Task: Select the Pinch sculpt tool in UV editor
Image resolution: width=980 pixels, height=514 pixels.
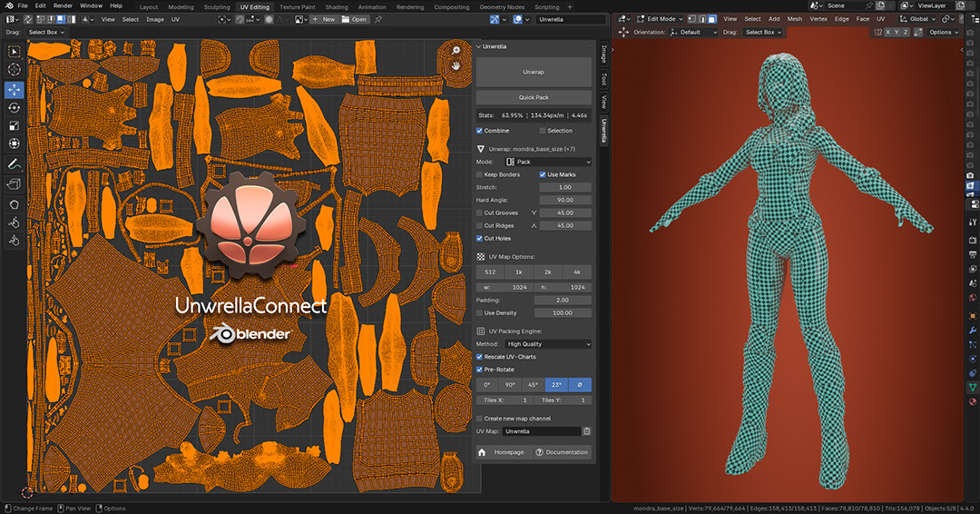Action: click(x=14, y=241)
